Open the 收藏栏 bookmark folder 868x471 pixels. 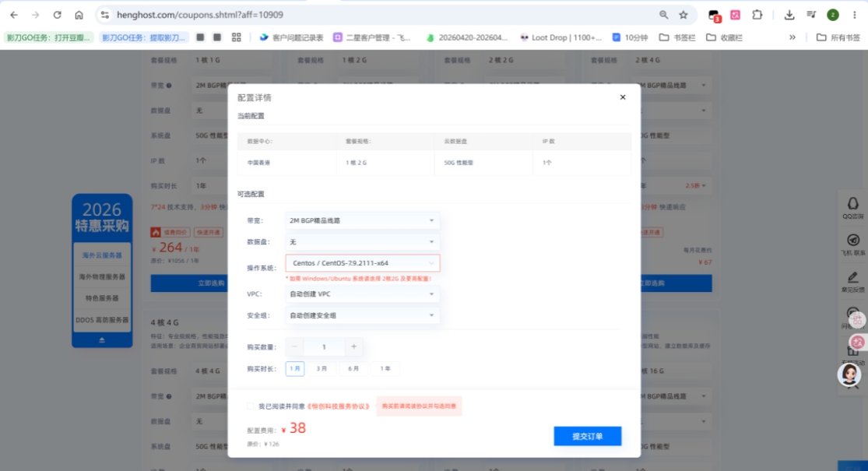click(x=724, y=37)
